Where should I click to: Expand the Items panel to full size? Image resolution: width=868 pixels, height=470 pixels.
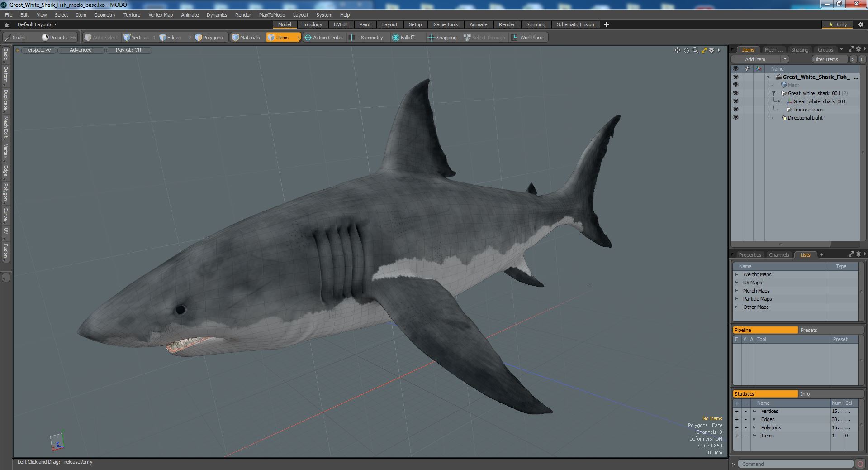pos(851,49)
